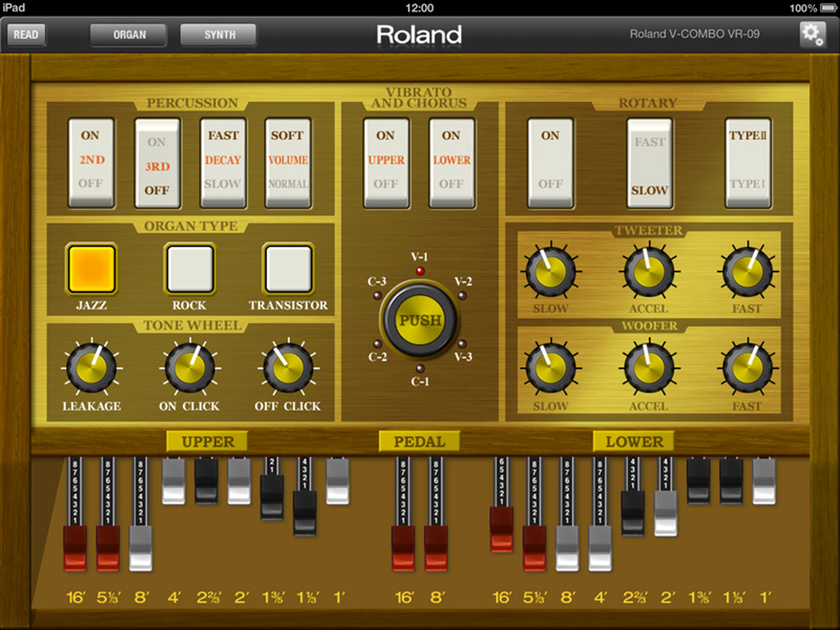
Task: Click the LEAKAGE tone wheel knob
Action: tap(91, 367)
